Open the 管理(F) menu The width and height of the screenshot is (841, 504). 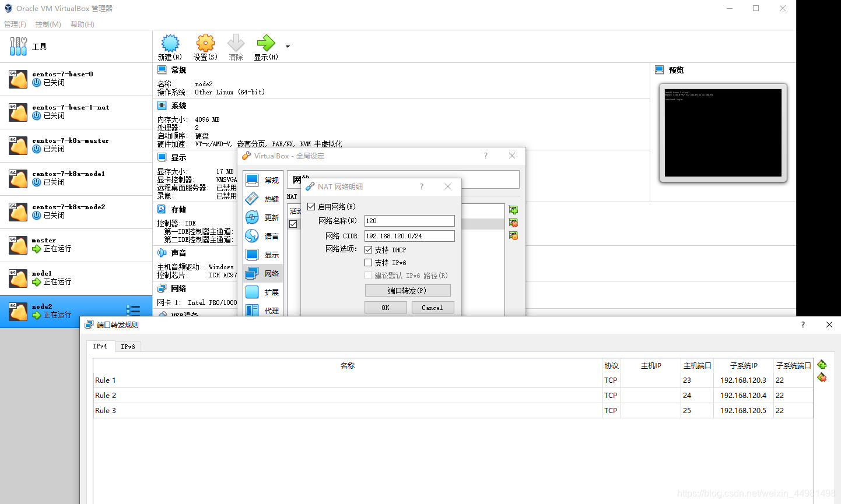[x=15, y=24]
